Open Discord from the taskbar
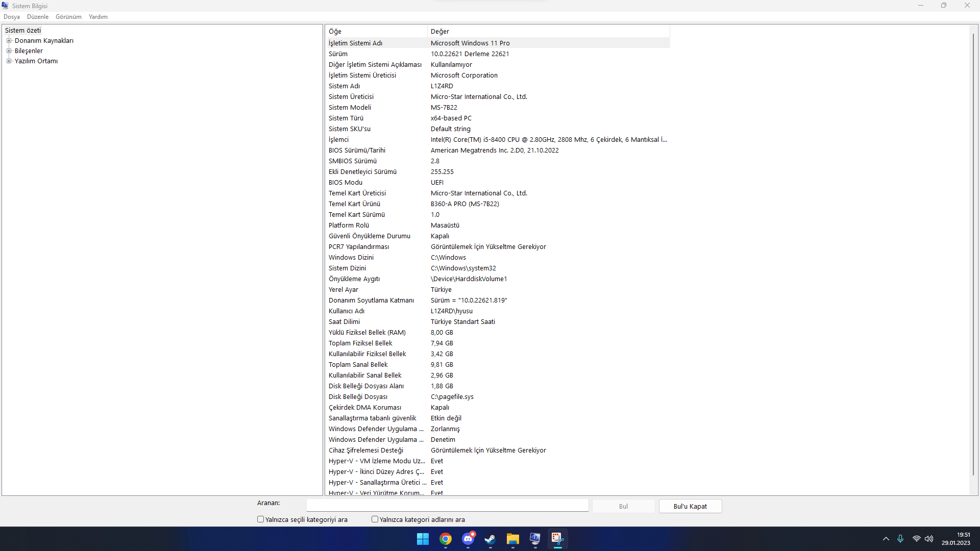The image size is (980, 551). click(x=468, y=539)
